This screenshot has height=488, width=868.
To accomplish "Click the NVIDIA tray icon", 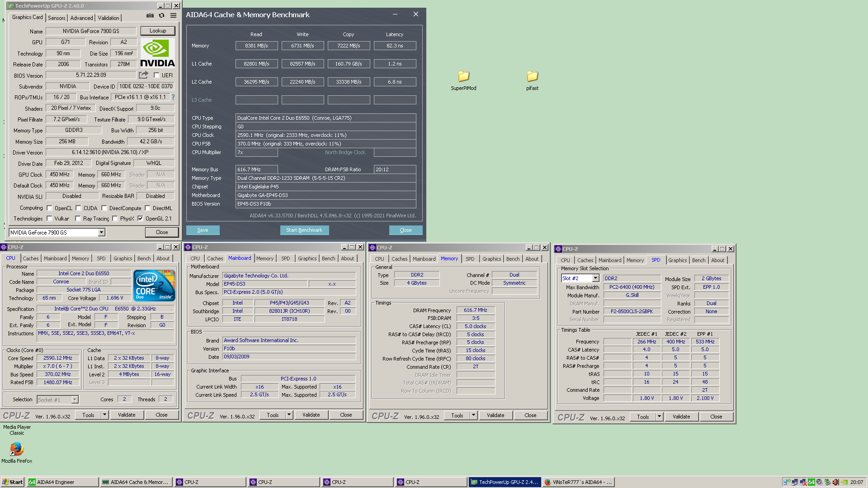I will (844, 482).
